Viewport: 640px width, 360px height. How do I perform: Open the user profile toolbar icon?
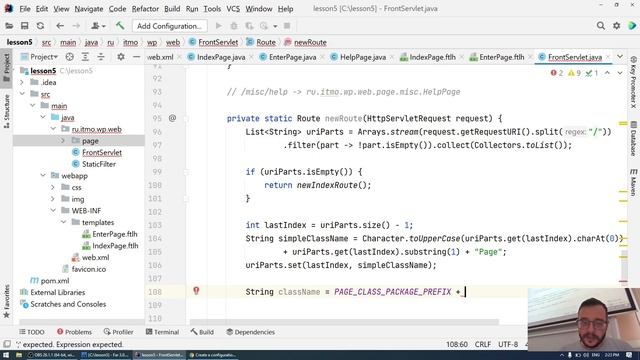click(98, 26)
